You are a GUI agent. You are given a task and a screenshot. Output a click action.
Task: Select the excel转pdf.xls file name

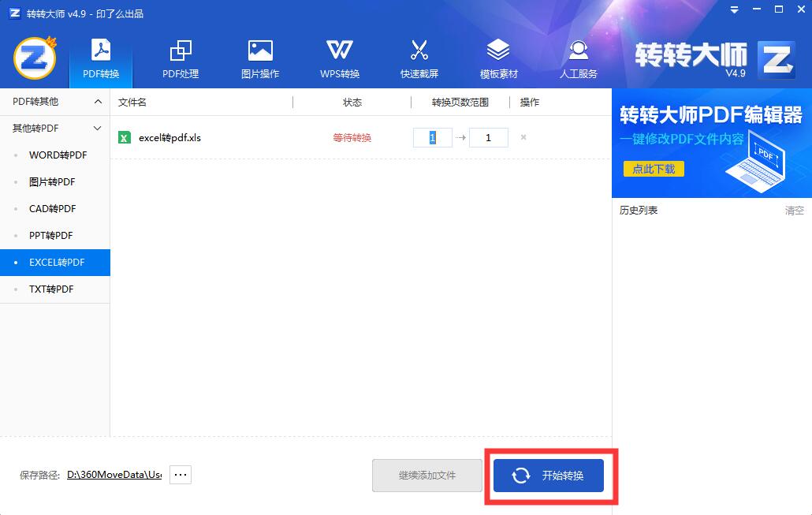169,138
